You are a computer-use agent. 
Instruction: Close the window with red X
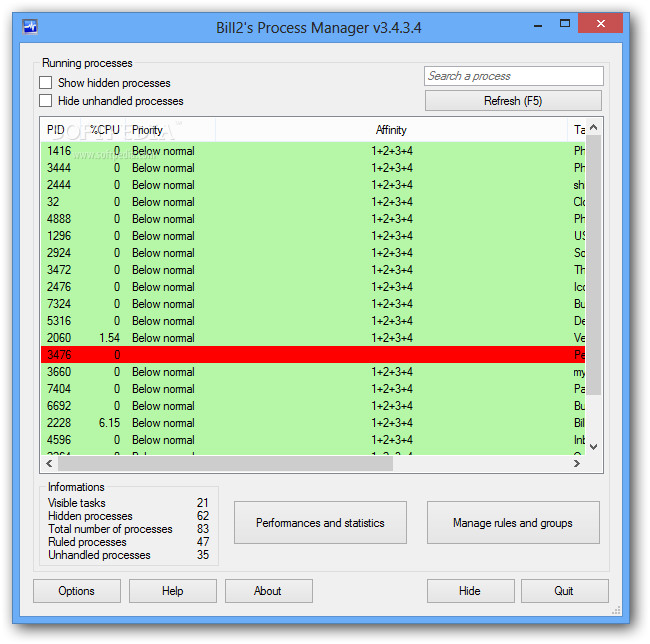point(600,23)
